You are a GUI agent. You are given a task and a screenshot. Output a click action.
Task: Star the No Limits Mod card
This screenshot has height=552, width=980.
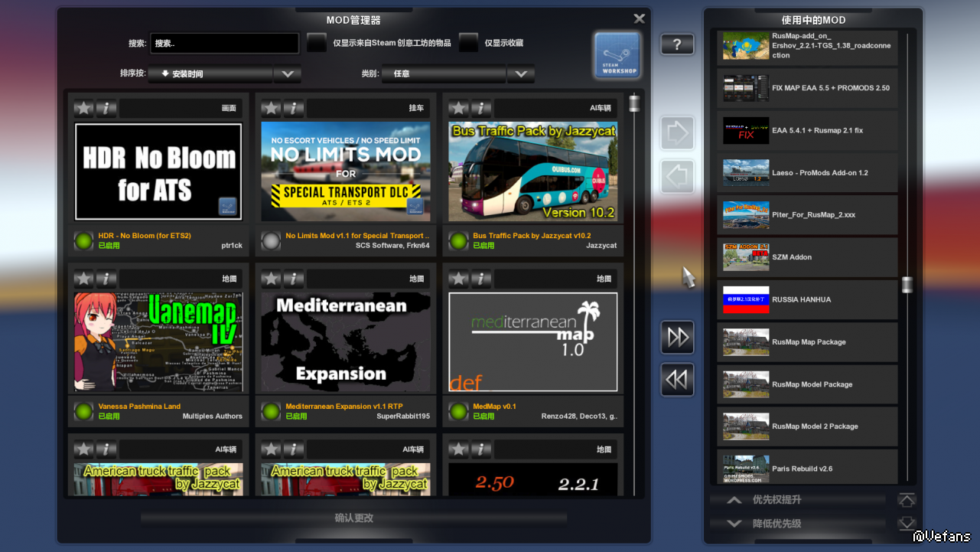pyautogui.click(x=272, y=109)
